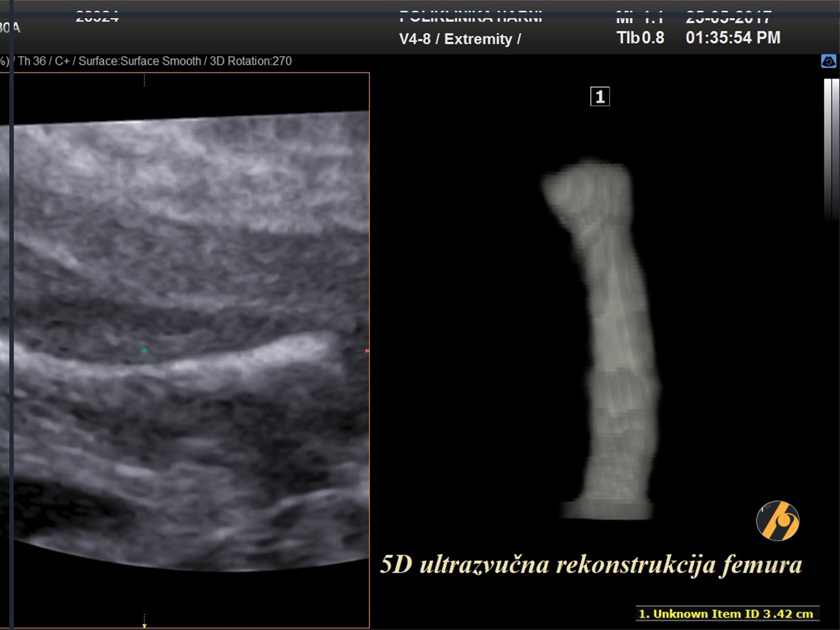Click the 'Th 36' threshold label
This screenshot has height=630, width=840.
click(32, 61)
